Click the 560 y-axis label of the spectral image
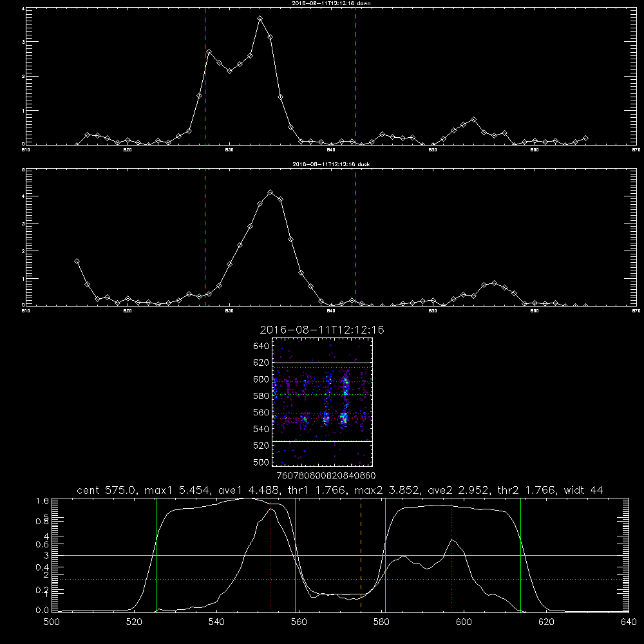The image size is (644, 644). (x=261, y=412)
